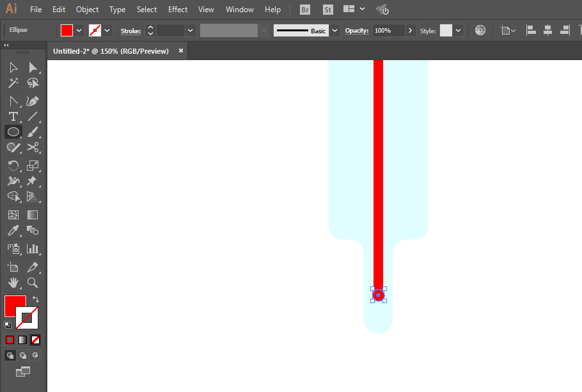Select the Gradient tool

pyautogui.click(x=33, y=215)
